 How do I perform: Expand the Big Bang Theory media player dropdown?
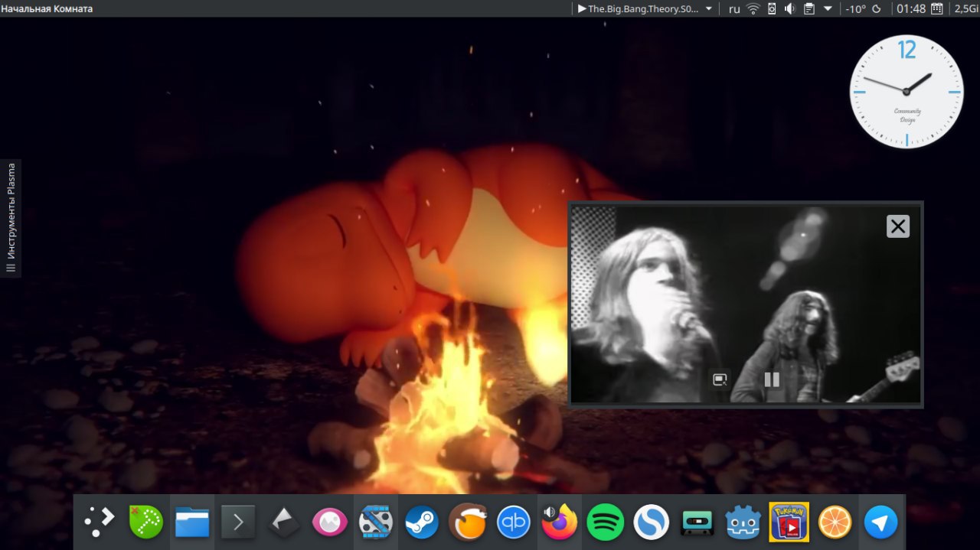[708, 8]
